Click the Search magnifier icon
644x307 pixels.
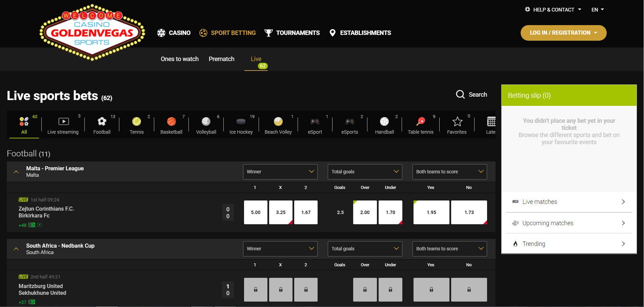[x=460, y=94]
